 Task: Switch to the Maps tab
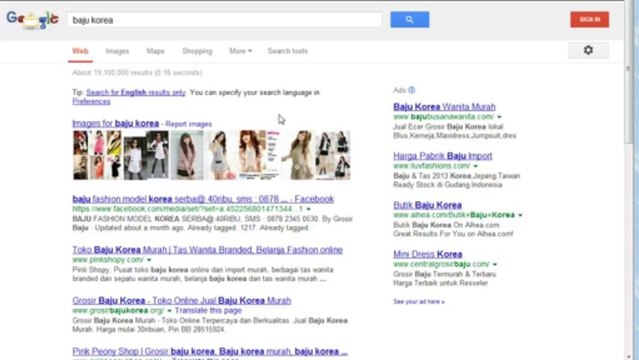tap(155, 51)
